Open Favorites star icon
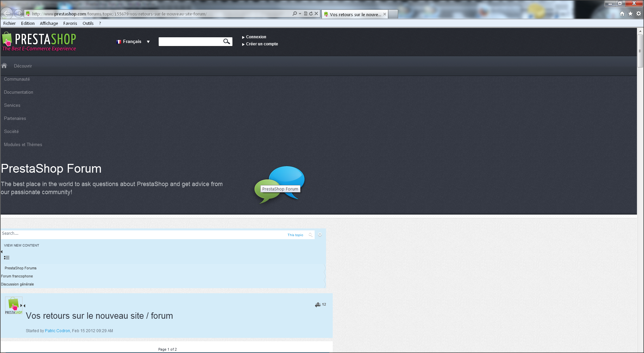The width and height of the screenshot is (644, 353). click(630, 14)
